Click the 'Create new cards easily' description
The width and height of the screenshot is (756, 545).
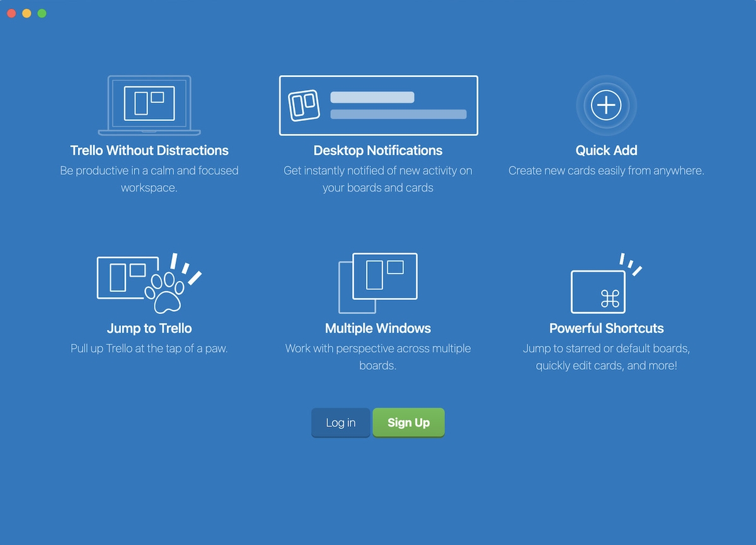point(606,171)
